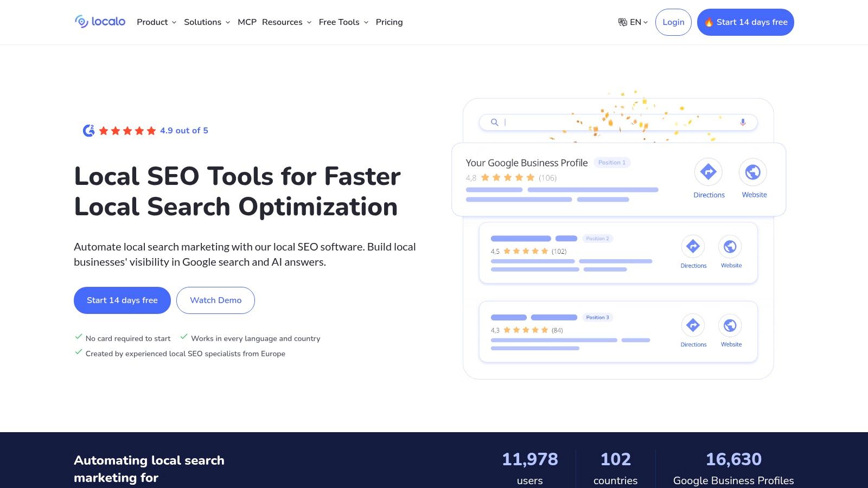
Task: Click the five red G2 rating stars
Action: [x=127, y=131]
